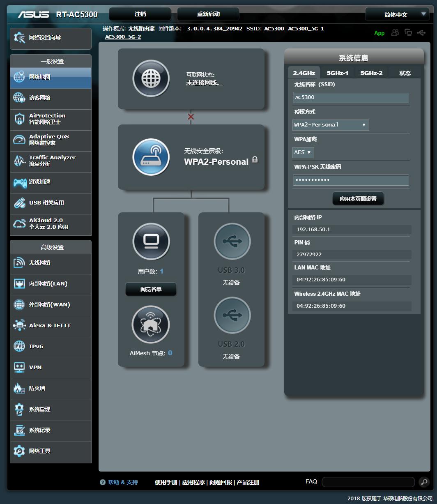Click the guest network users header icon
437x504 pixels.
[x=395, y=33]
